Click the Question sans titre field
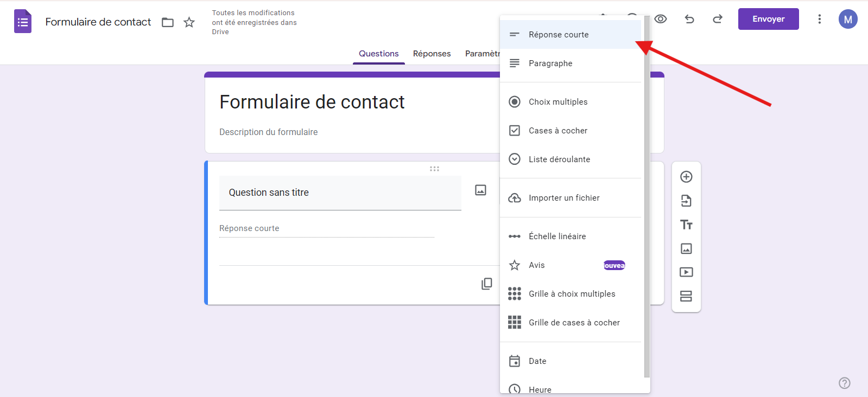 click(x=340, y=193)
